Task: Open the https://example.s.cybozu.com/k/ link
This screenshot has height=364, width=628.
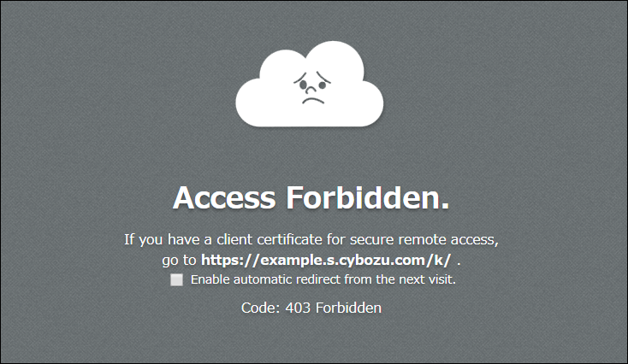Action: (326, 259)
